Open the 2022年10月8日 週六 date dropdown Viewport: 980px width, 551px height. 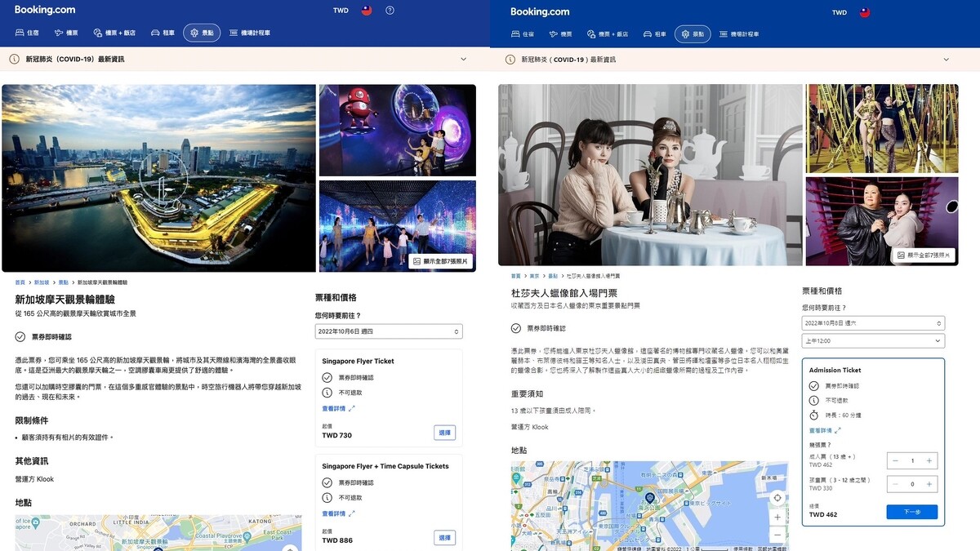tap(872, 323)
